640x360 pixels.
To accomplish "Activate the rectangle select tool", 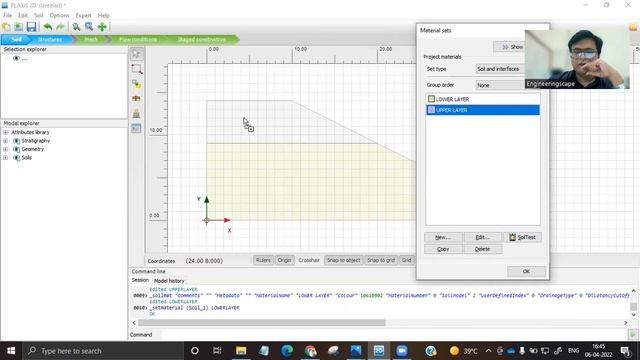I will pyautogui.click(x=136, y=69).
